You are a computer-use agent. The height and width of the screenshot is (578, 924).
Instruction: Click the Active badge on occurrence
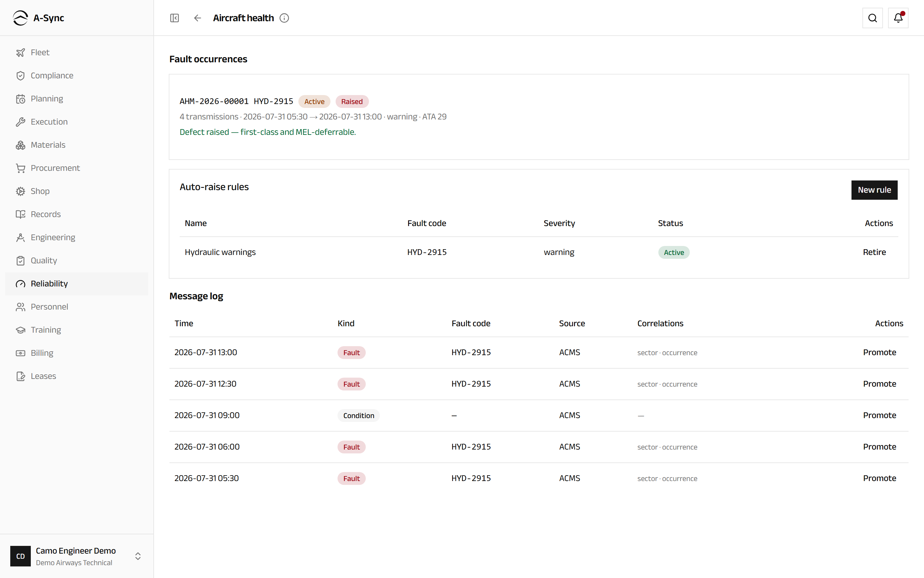tap(314, 102)
